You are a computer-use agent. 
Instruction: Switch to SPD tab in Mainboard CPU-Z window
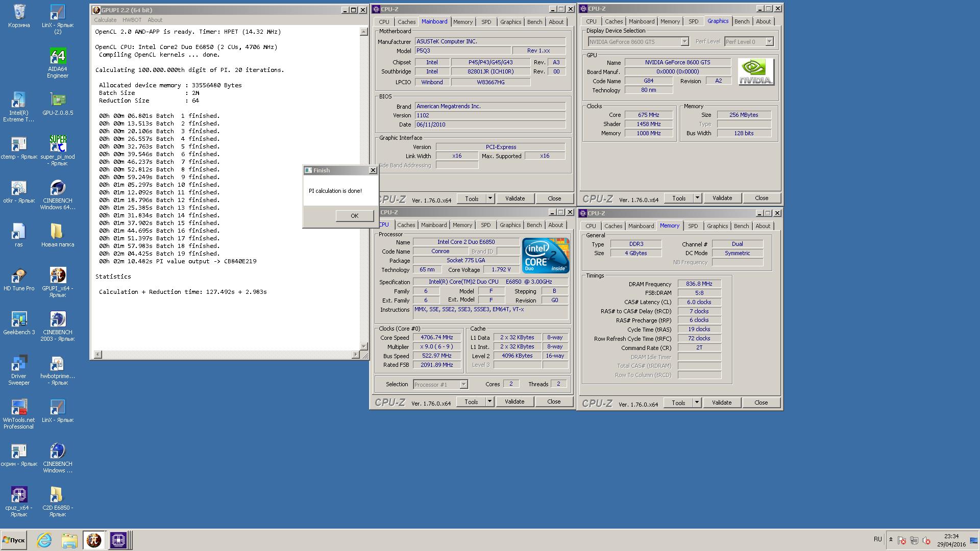(486, 22)
